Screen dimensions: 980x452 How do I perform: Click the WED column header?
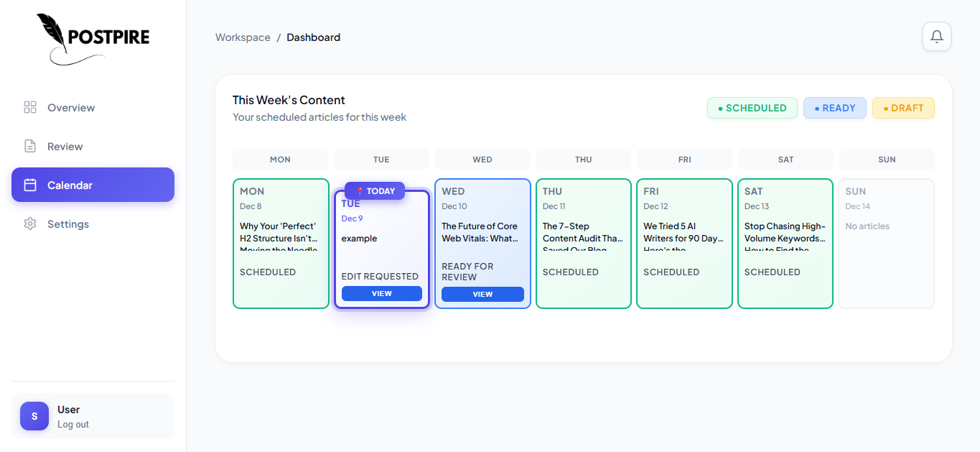tap(482, 160)
